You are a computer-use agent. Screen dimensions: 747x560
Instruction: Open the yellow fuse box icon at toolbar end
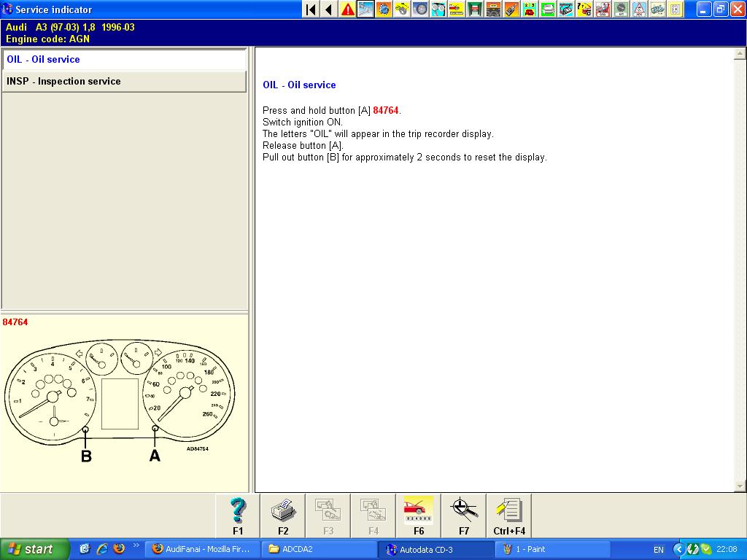[675, 9]
